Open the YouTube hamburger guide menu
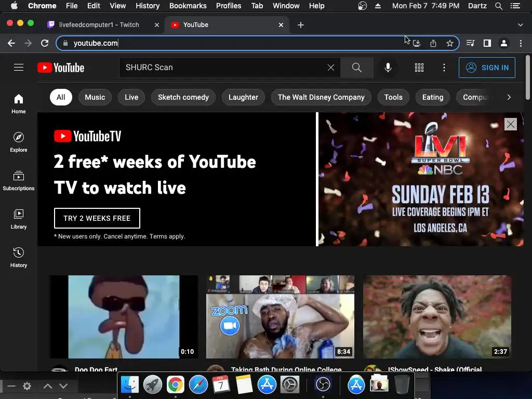Viewport: 532px width, 399px height. point(19,68)
